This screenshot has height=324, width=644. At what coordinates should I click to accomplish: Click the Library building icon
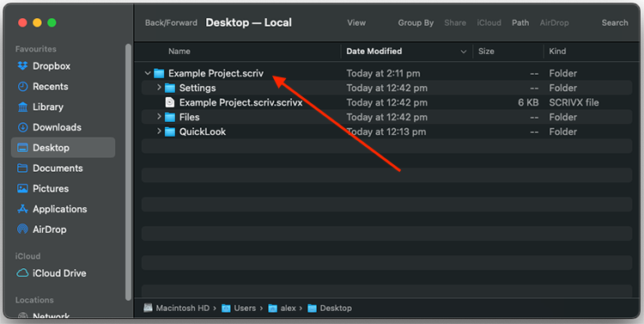coord(22,107)
